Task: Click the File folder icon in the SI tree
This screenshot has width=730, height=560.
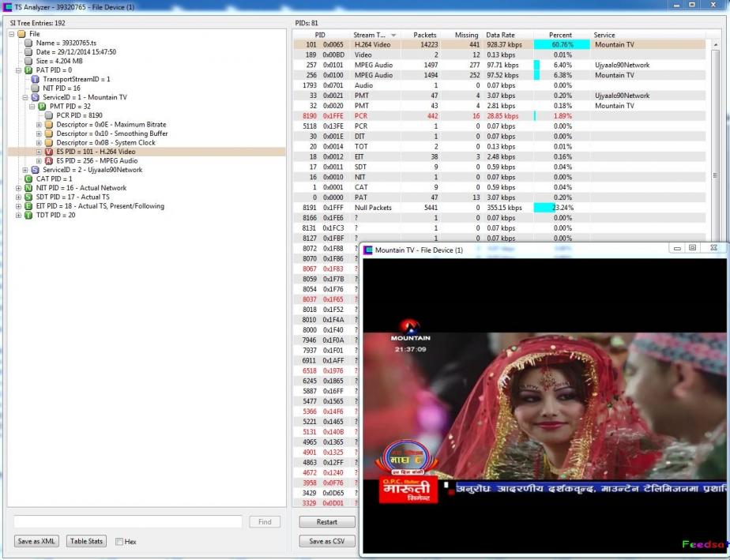Action: (21, 34)
